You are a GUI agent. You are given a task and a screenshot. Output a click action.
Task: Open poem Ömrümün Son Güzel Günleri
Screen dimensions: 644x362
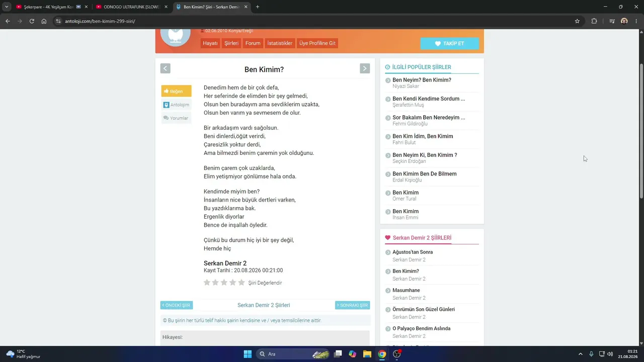coord(424,309)
